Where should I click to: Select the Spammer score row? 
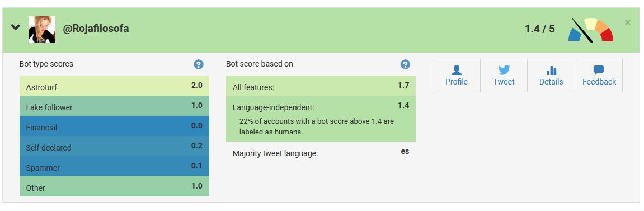tap(114, 166)
